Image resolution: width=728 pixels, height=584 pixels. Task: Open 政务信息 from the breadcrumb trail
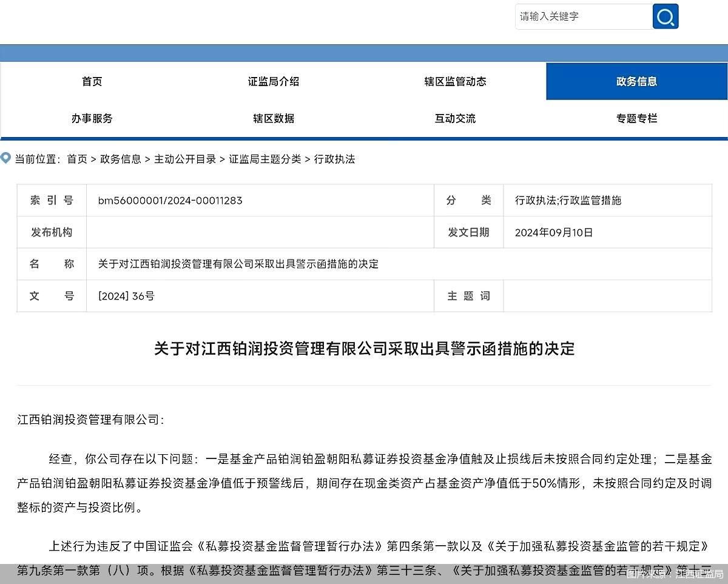(119, 159)
